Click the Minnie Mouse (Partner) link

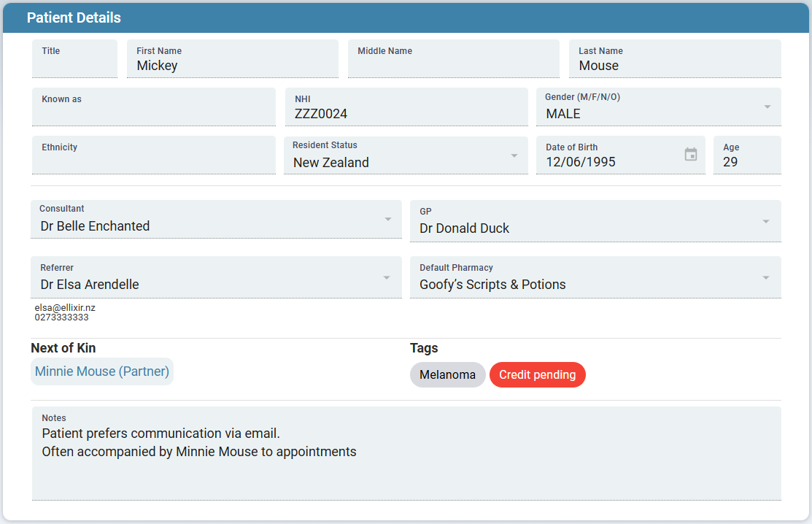102,371
